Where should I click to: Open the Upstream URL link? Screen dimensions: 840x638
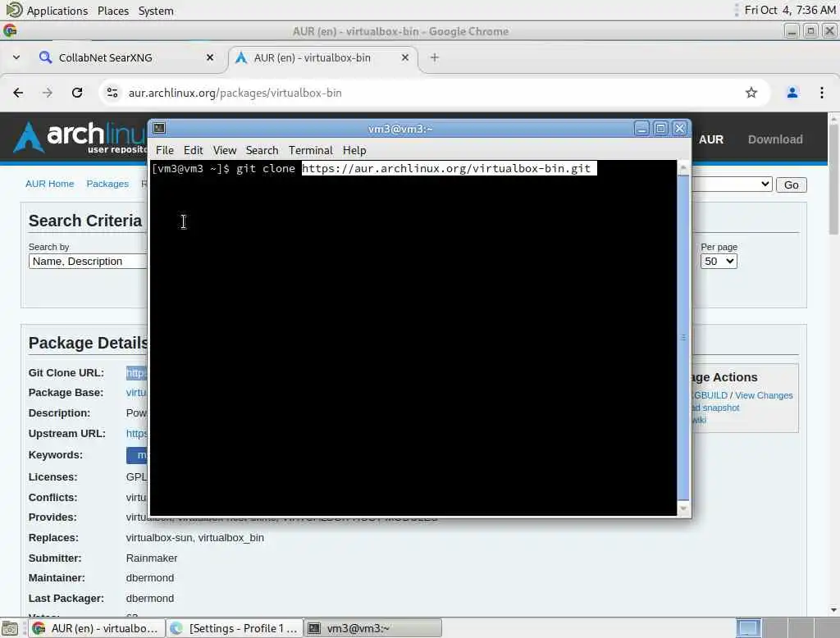[137, 433]
